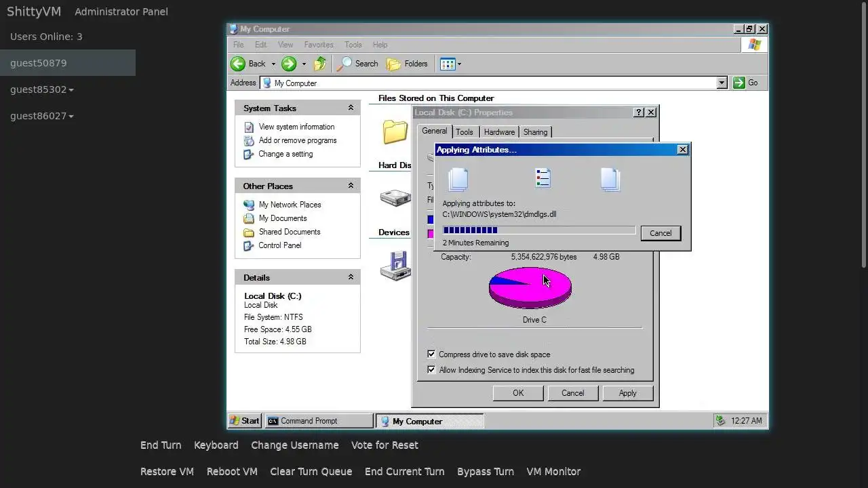Screen dimensions: 868x488
Task: Open the Forward button history dropdown
Action: coord(304,64)
